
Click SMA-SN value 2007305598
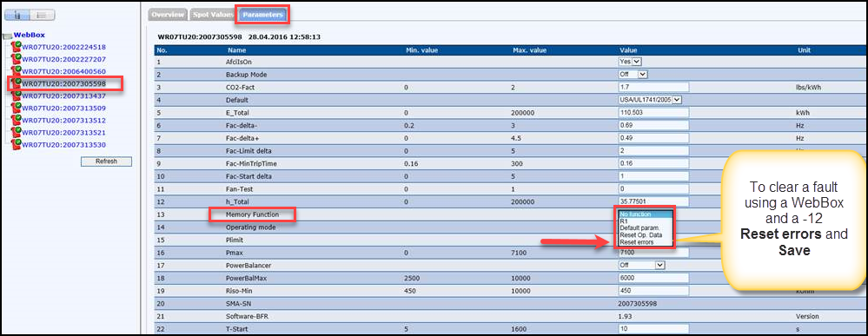point(637,303)
